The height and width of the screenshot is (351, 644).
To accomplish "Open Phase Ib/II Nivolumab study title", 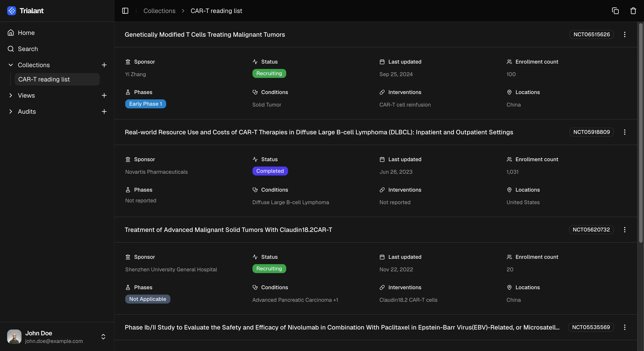I will click(342, 327).
